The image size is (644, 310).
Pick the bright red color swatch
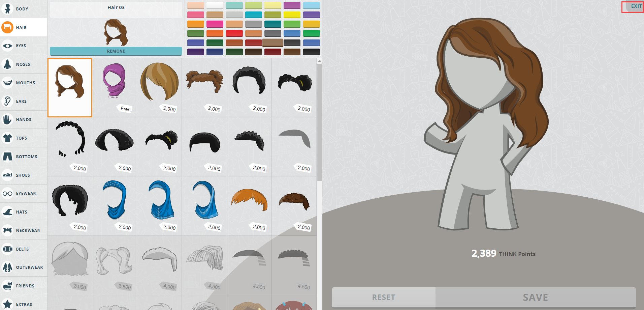pos(234,33)
